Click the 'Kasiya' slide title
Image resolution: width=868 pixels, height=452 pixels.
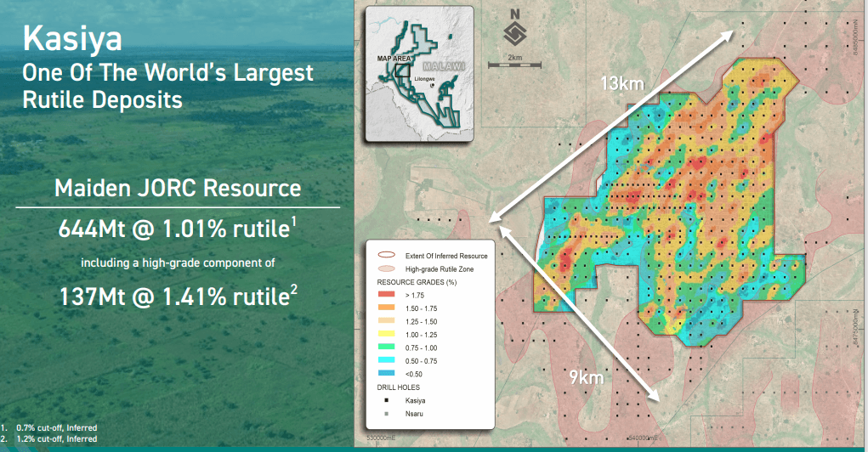[72, 40]
